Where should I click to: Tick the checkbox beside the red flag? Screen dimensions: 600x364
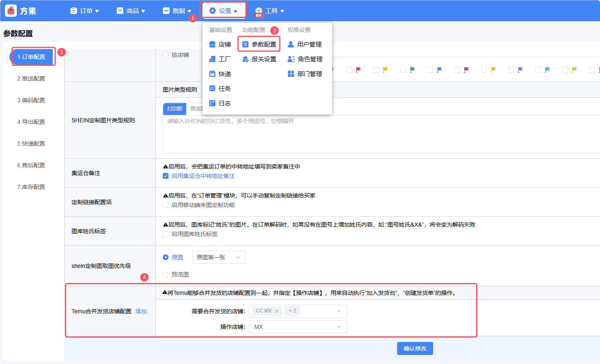[349, 70]
